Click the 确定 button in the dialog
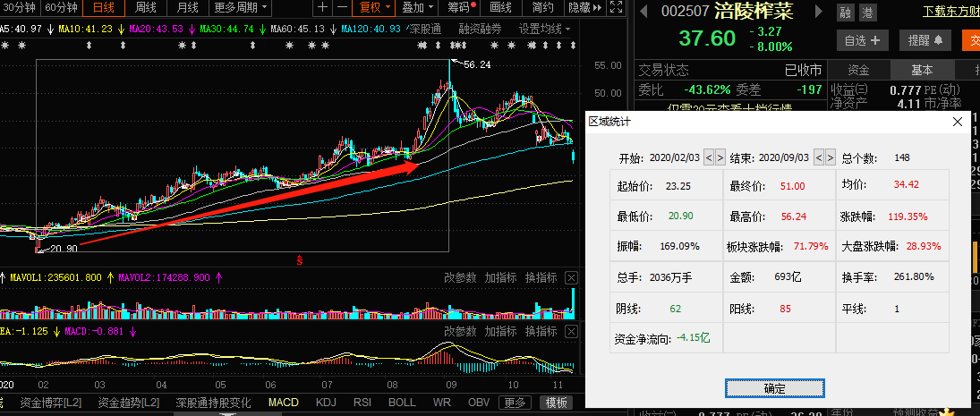Screen dimensions: 980x416 tap(774, 388)
